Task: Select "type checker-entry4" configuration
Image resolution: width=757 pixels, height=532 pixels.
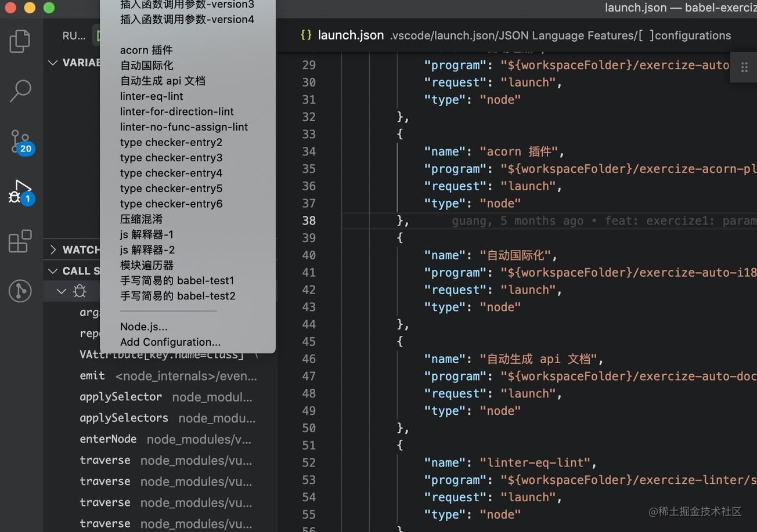Action: (x=171, y=173)
